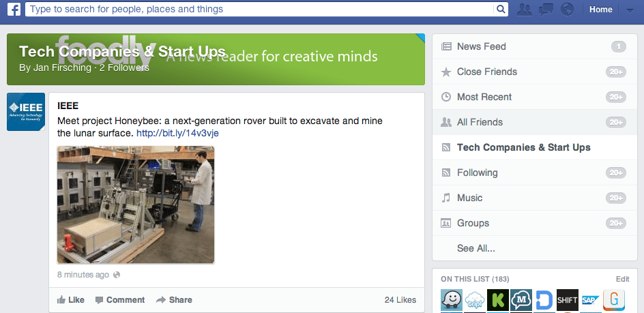
Task: Select News Feed in sidebar
Action: tap(535, 46)
